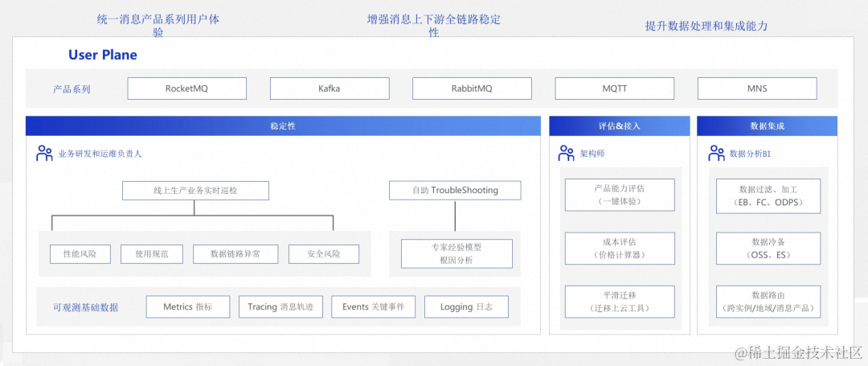Click the User Plane title
This screenshot has width=868, height=366.
pyautogui.click(x=102, y=55)
